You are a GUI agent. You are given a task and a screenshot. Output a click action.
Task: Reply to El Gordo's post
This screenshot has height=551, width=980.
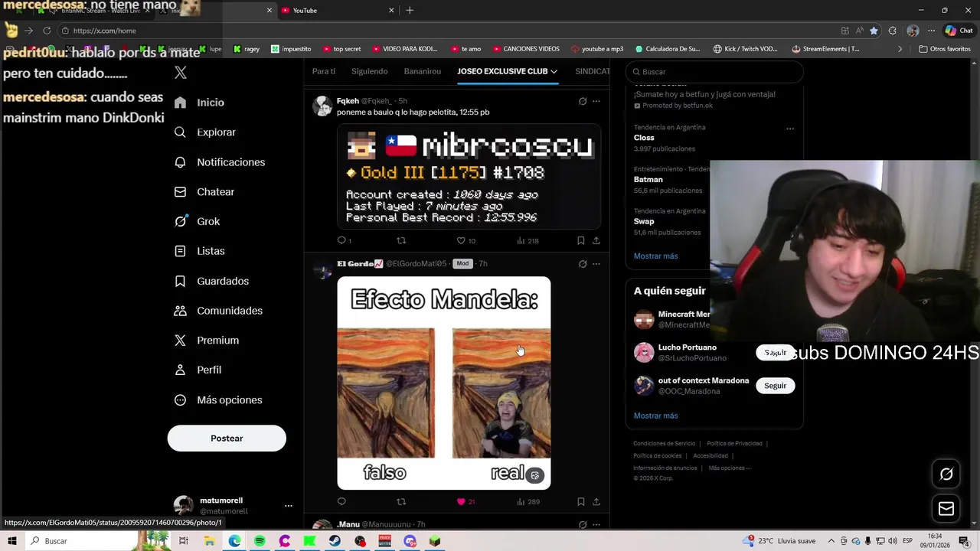coord(341,502)
